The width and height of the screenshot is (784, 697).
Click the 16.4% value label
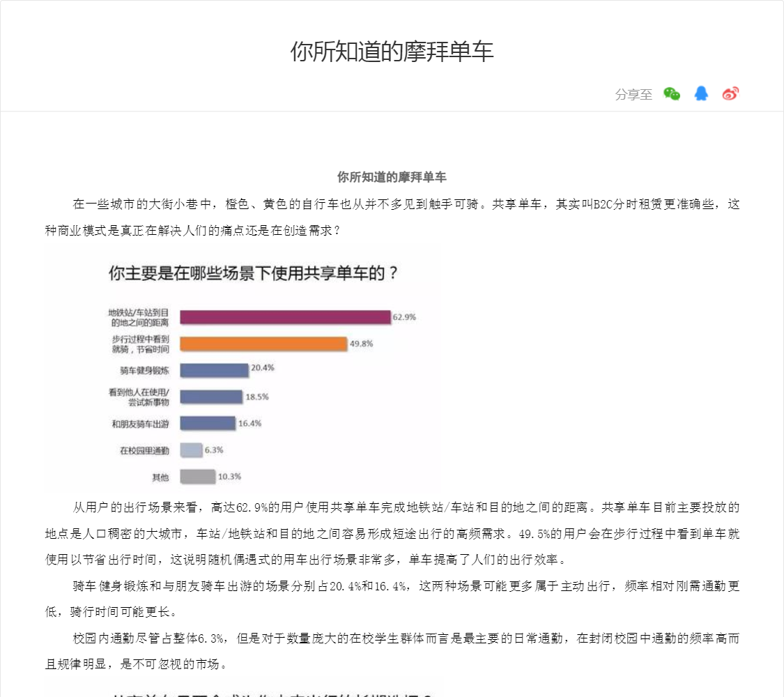point(250,424)
